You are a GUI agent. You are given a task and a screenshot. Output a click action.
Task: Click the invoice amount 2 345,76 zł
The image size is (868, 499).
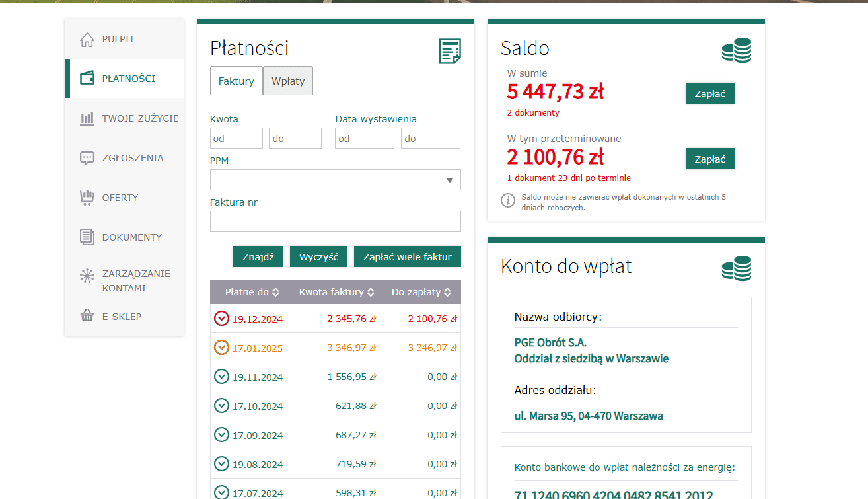pos(351,319)
